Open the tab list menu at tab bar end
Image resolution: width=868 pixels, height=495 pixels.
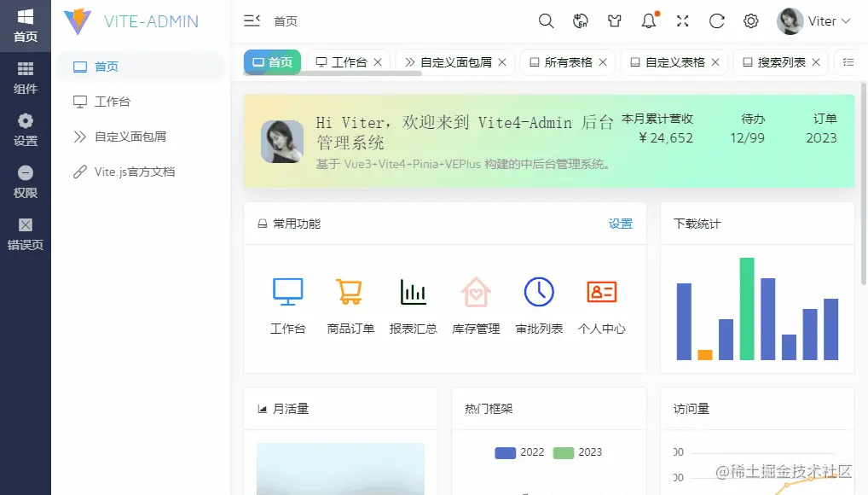pyautogui.click(x=847, y=61)
